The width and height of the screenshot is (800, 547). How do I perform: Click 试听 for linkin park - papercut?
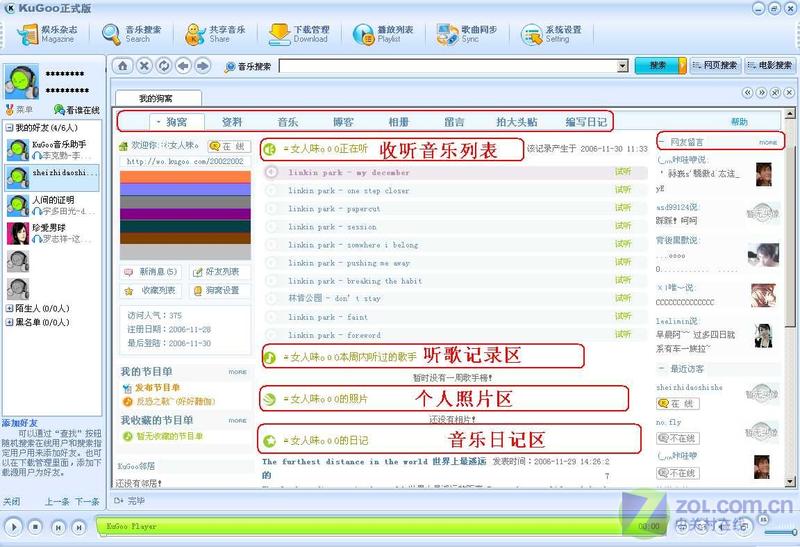point(623,208)
